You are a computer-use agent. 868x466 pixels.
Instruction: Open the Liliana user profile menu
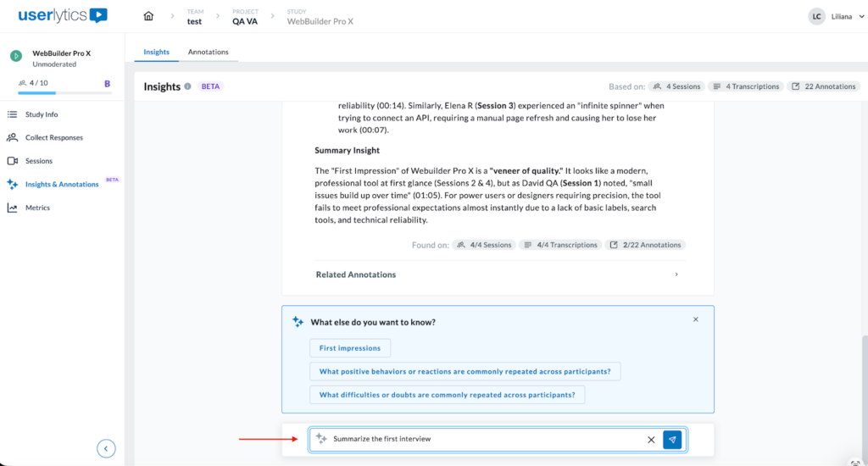836,16
